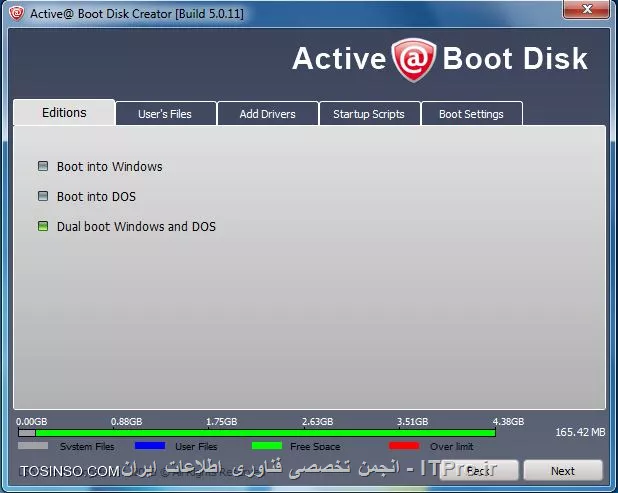Image resolution: width=618 pixels, height=493 pixels.
Task: Click the User Files legend text
Action: (196, 446)
